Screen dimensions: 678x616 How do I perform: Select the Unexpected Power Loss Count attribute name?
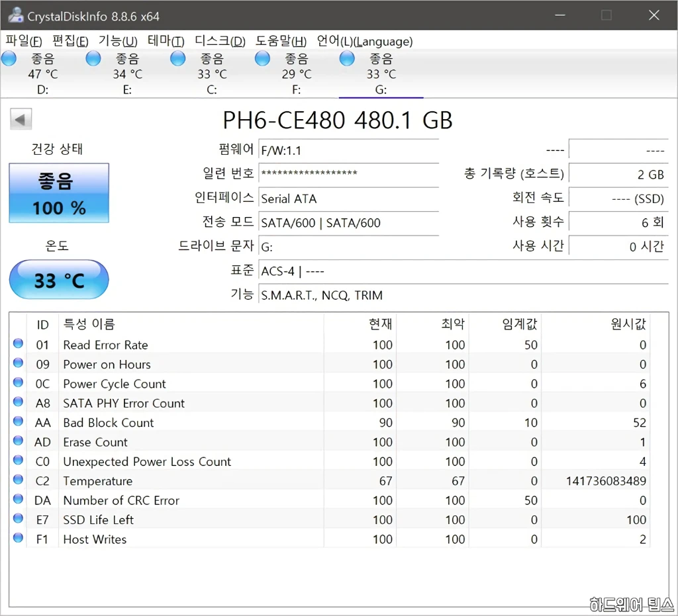click(147, 461)
